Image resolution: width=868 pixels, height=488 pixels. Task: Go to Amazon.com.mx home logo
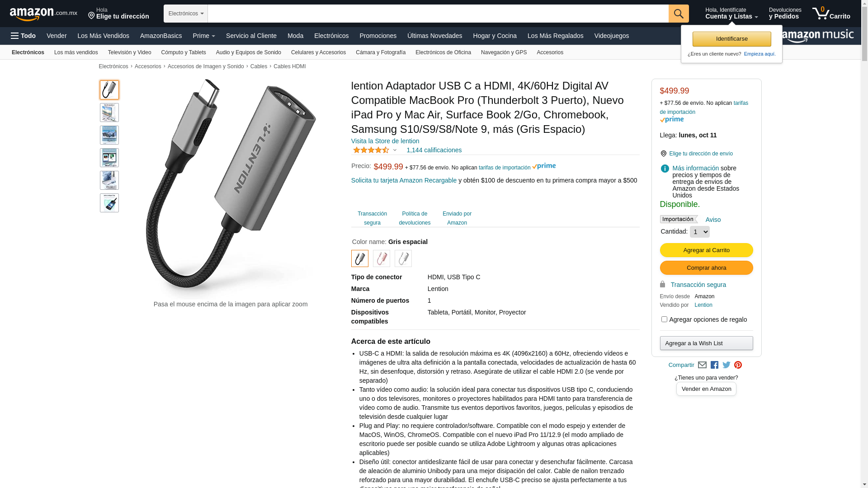click(x=43, y=14)
